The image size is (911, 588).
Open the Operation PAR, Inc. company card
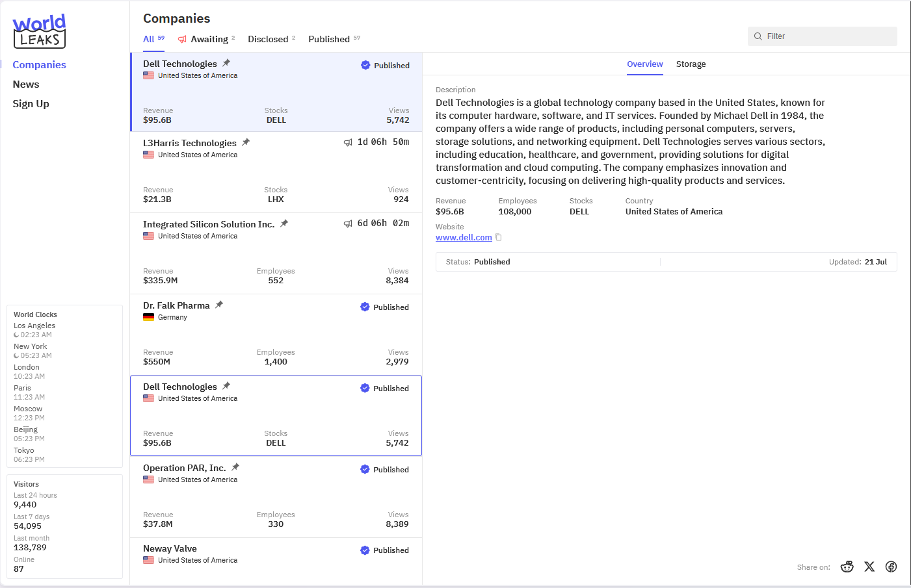[276, 497]
